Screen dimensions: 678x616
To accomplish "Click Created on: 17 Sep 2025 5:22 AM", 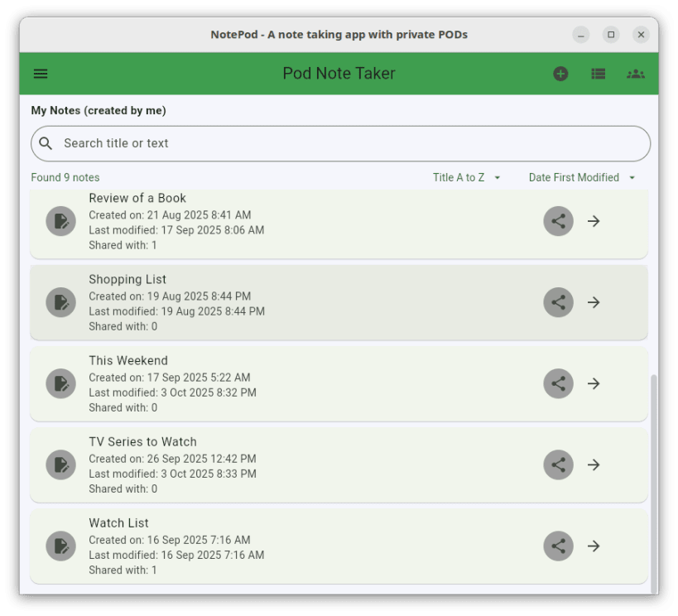I will (x=170, y=378).
